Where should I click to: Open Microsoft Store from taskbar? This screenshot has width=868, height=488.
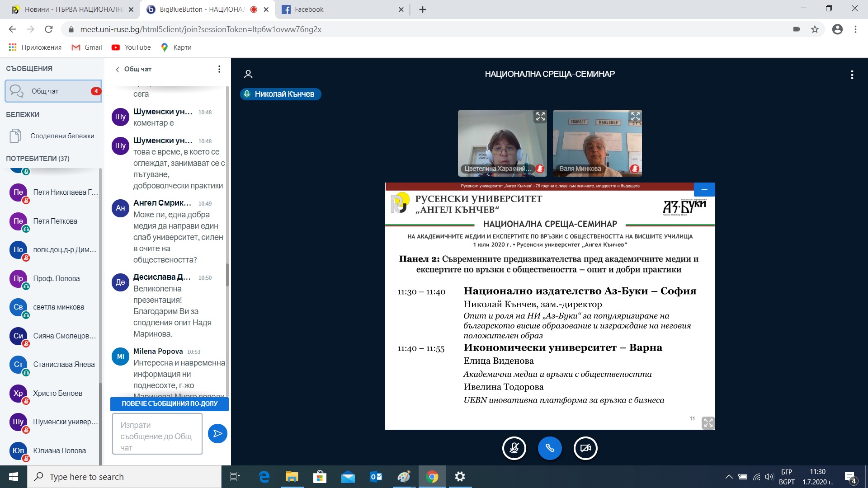pyautogui.click(x=320, y=477)
